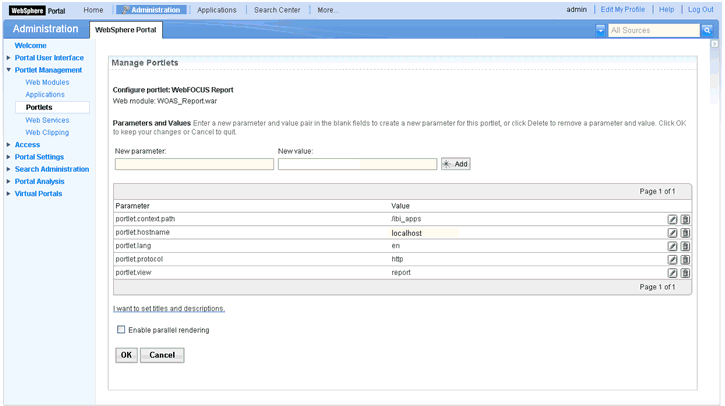The width and height of the screenshot is (725, 406).
Task: Open the set titles and descriptions link
Action: click(x=169, y=309)
